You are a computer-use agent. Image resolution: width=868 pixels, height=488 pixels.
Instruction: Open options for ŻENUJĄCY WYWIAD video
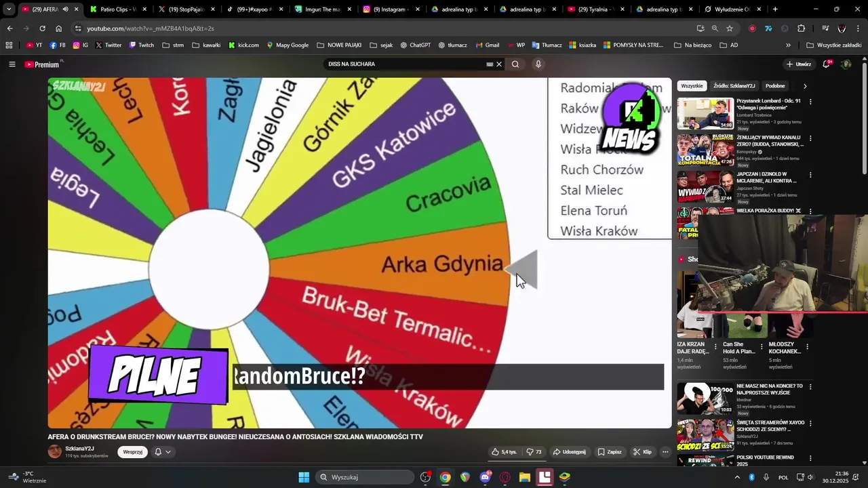(x=810, y=138)
